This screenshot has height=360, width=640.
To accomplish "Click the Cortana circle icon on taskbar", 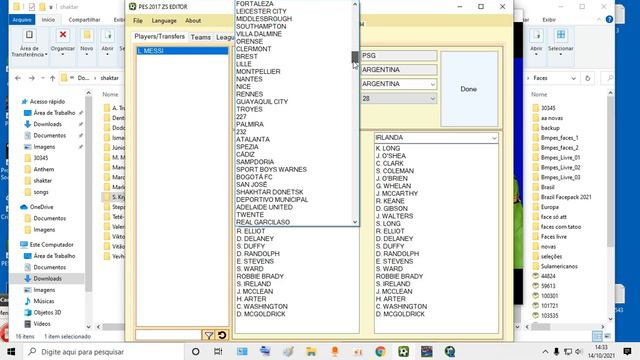I will (x=196, y=351).
